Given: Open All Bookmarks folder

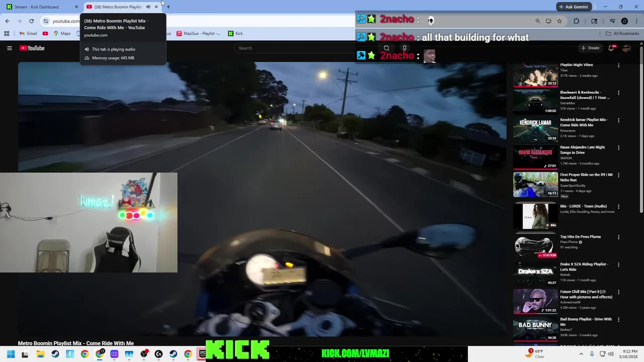Looking at the screenshot, I should 622,34.
